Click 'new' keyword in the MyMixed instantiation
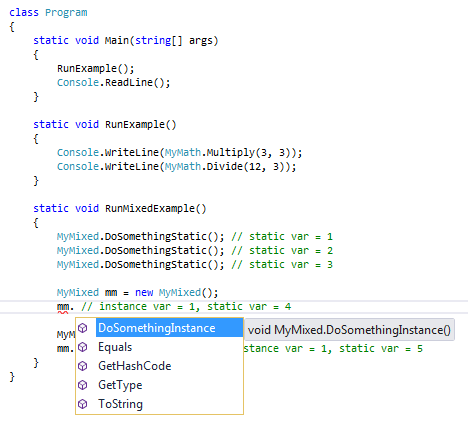 coord(144,293)
